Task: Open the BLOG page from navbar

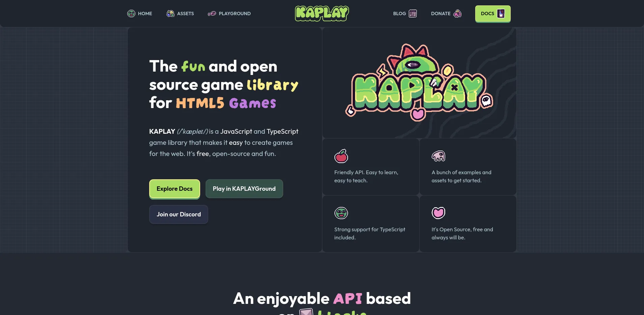Action: pyautogui.click(x=399, y=14)
